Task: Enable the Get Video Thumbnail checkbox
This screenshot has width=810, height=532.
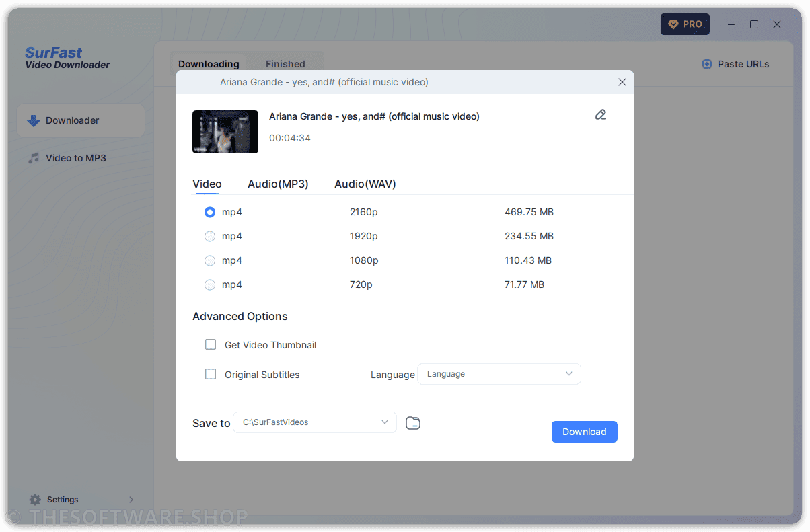Action: 211,344
